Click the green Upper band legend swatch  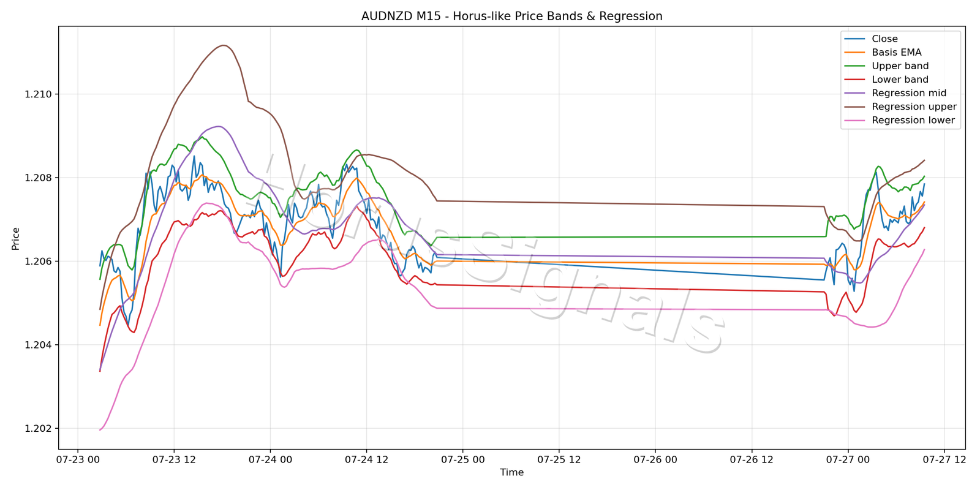[854, 66]
